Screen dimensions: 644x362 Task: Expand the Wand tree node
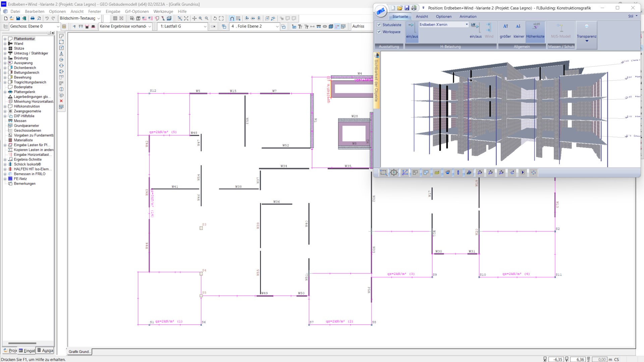click(x=5, y=44)
